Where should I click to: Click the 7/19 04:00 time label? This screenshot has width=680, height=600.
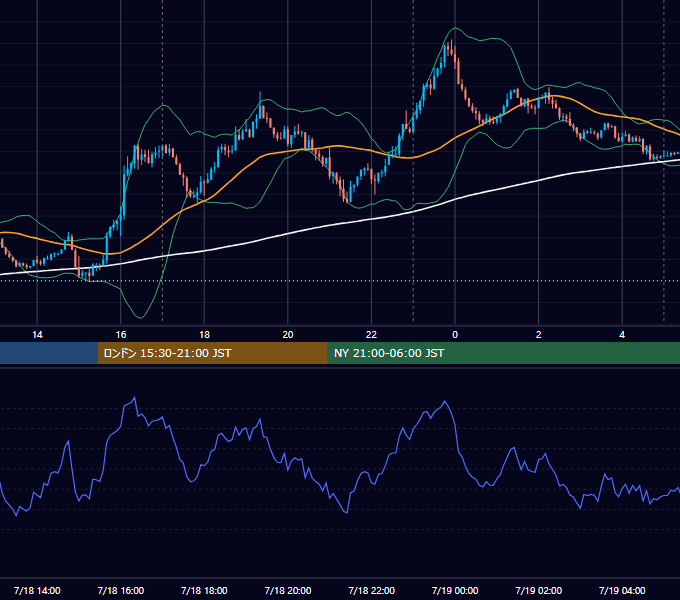pos(622,590)
